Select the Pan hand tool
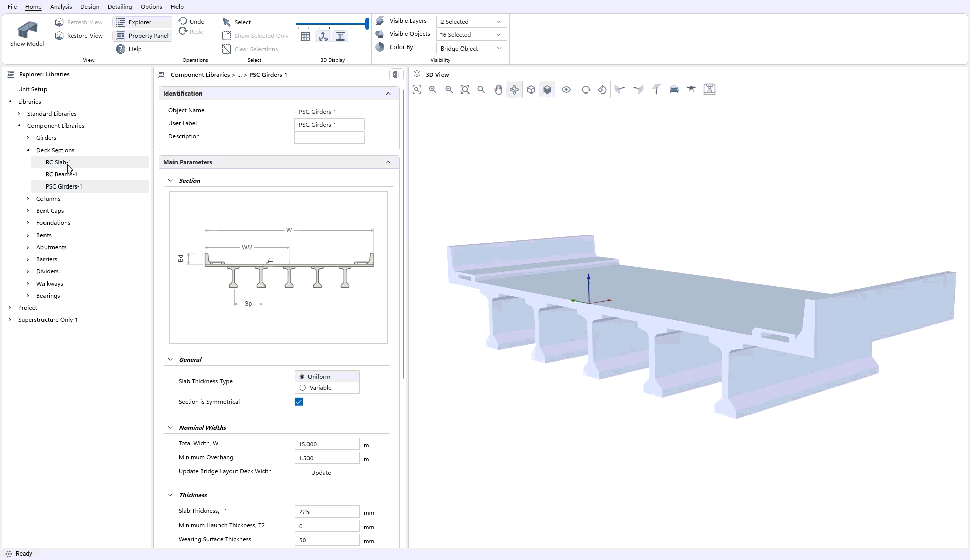 498,89
